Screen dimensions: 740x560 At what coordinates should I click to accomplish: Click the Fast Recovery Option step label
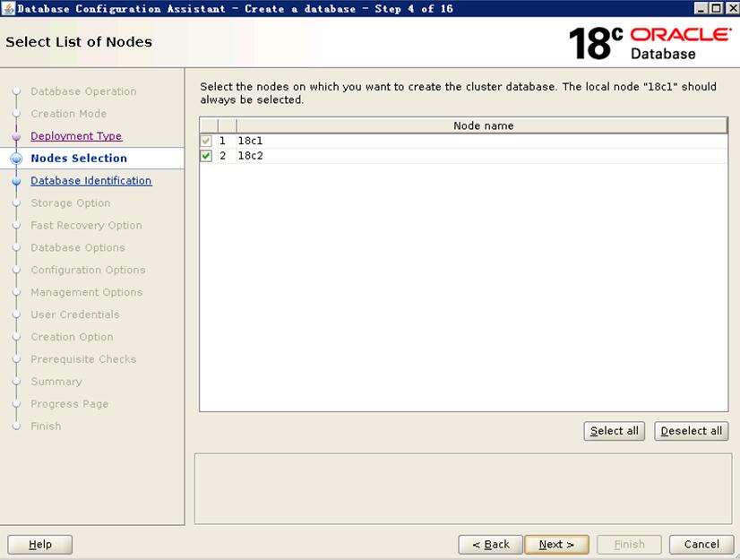86,225
